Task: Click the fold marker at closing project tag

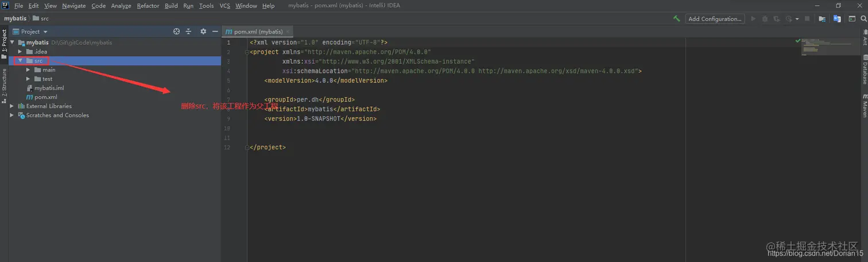Action: [247, 148]
